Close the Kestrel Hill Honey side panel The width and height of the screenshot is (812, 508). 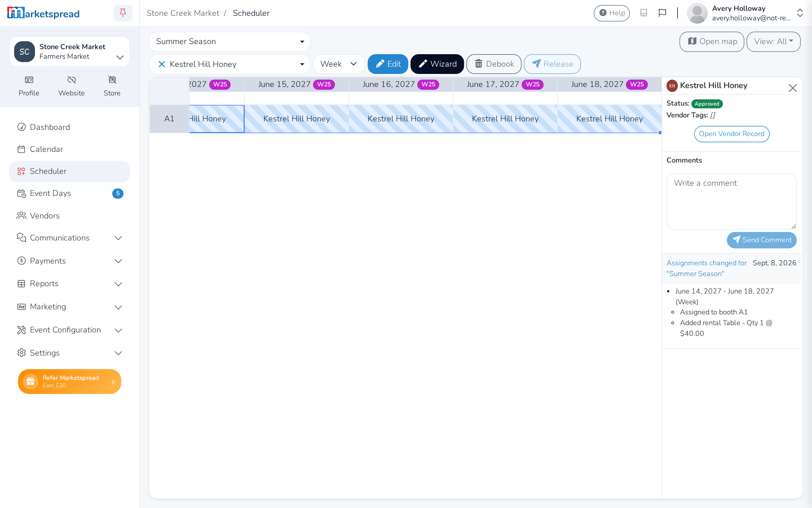click(793, 88)
